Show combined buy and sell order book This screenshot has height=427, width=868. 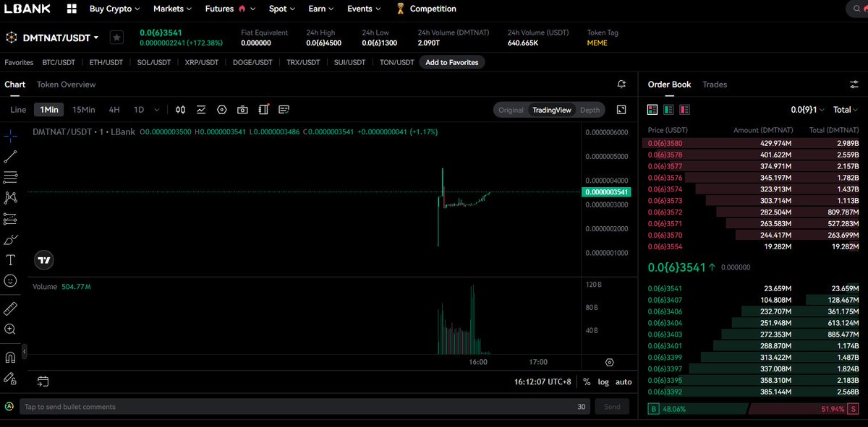point(652,110)
